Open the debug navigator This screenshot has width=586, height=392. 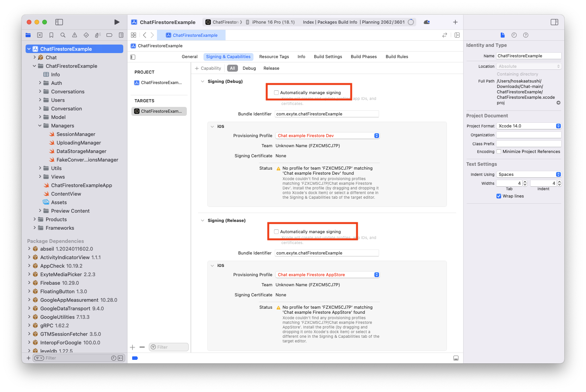point(98,35)
